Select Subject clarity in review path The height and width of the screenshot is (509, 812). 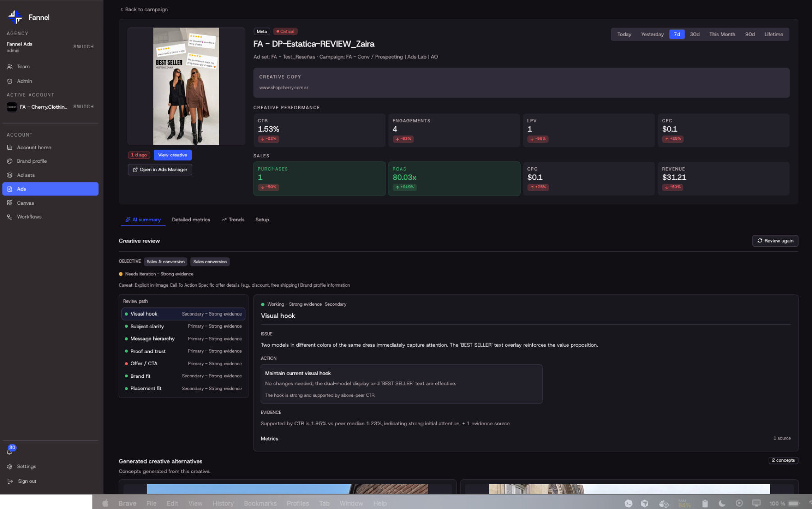(184, 326)
